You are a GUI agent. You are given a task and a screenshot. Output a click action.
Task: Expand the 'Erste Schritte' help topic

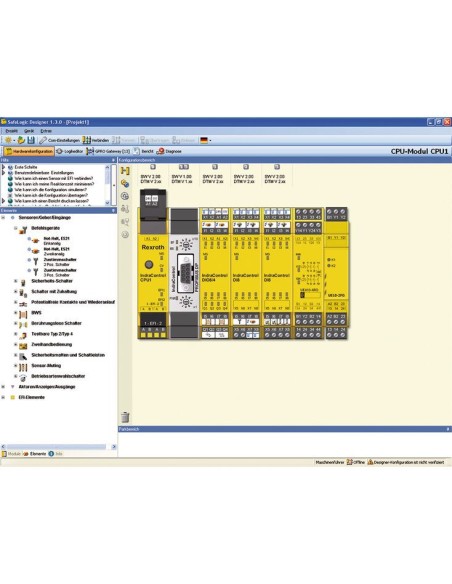pyautogui.click(x=4, y=167)
